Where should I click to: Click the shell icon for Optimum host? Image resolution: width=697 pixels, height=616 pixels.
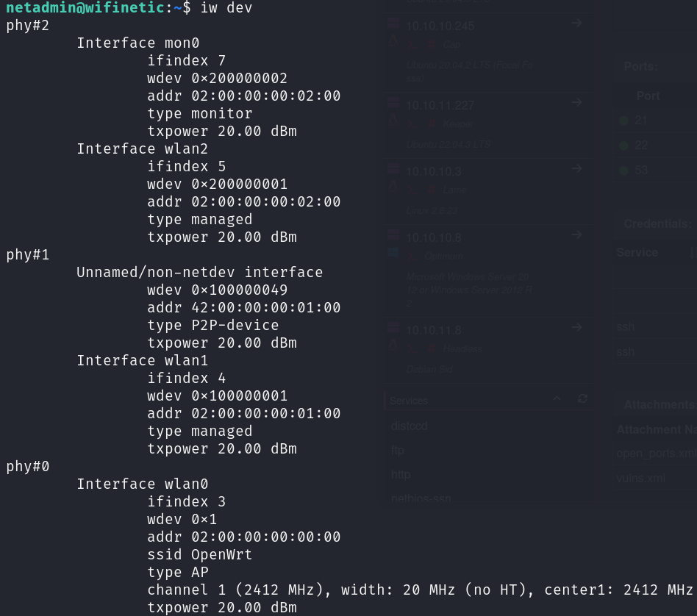[x=412, y=257]
